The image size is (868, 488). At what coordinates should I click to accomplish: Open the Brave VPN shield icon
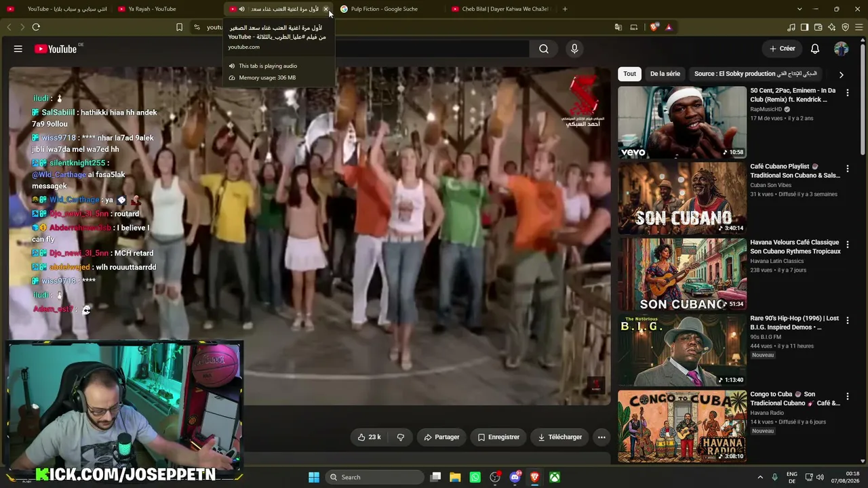[x=846, y=27]
